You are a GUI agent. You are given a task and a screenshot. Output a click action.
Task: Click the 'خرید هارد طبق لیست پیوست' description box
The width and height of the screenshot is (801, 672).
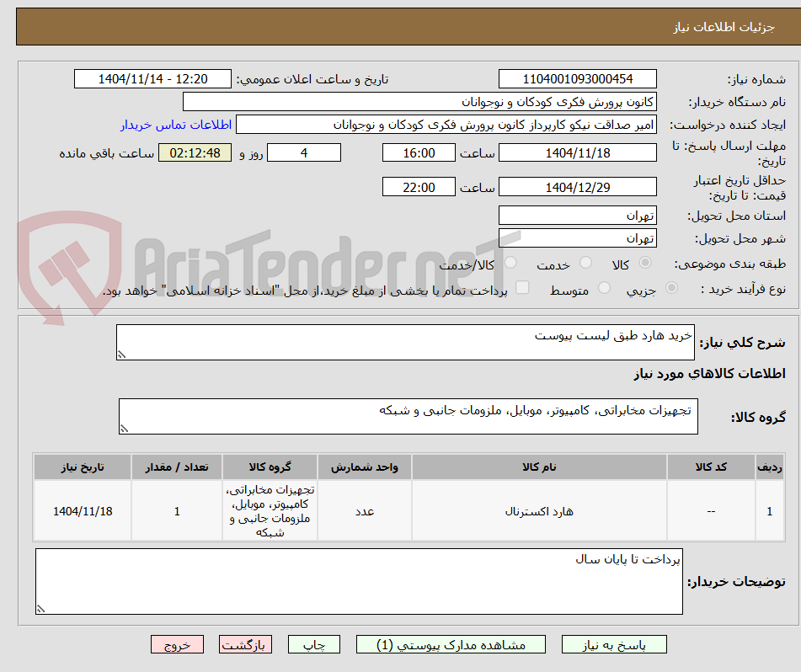(x=405, y=342)
